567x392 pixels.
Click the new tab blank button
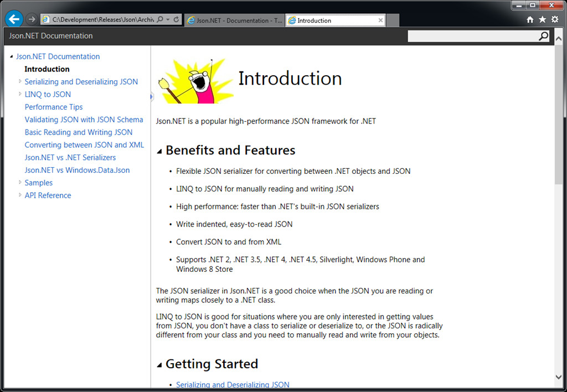(393, 20)
